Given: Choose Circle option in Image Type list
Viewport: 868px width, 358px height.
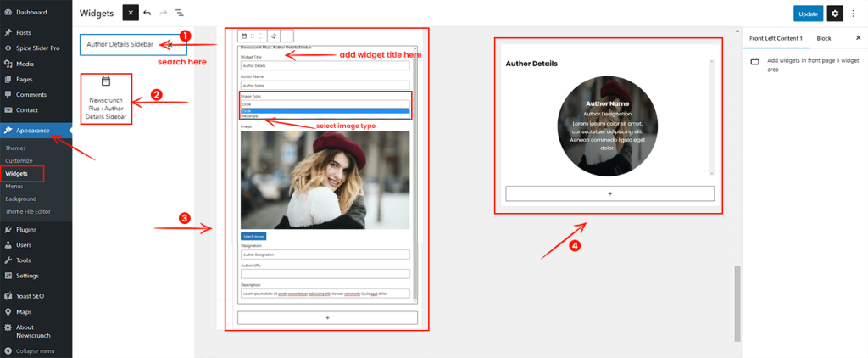Looking at the screenshot, I should 325,111.
